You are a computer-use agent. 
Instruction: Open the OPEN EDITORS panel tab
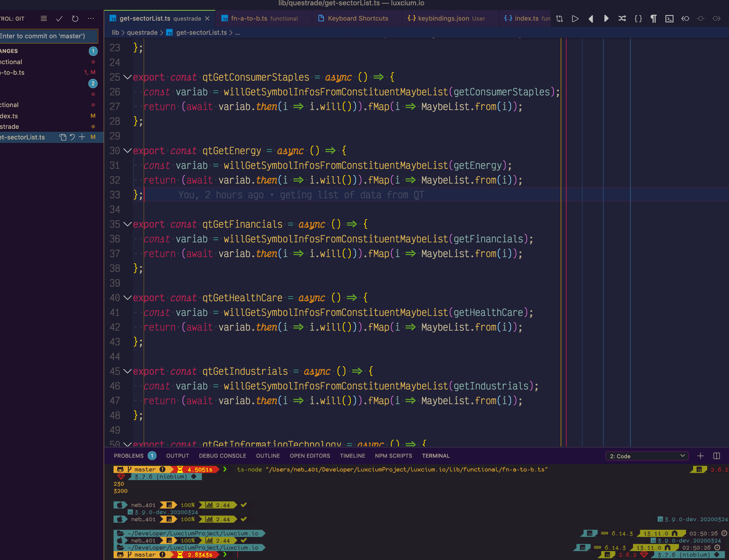[x=310, y=456]
